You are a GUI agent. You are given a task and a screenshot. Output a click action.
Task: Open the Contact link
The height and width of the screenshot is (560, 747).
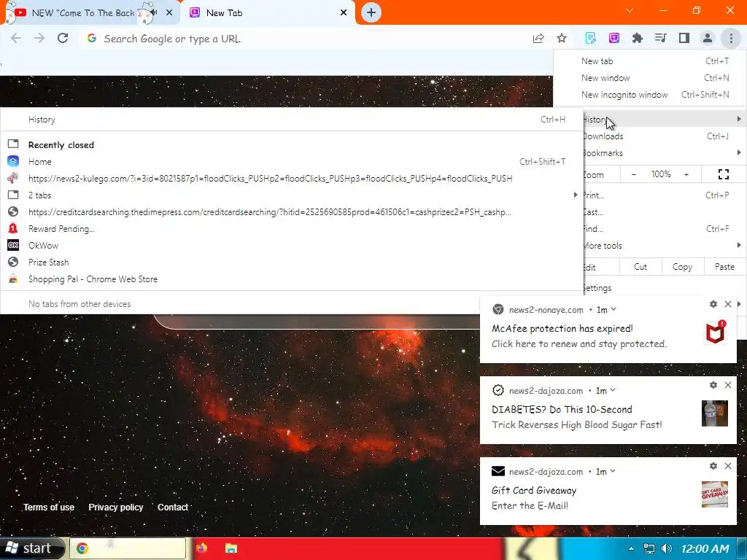point(172,507)
